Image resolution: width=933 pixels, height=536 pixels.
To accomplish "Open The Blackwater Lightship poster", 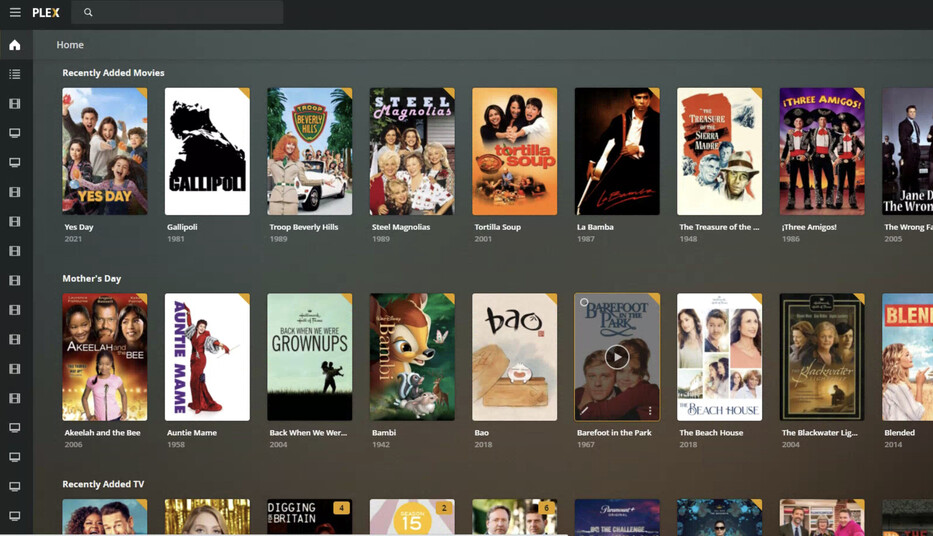I will [822, 357].
